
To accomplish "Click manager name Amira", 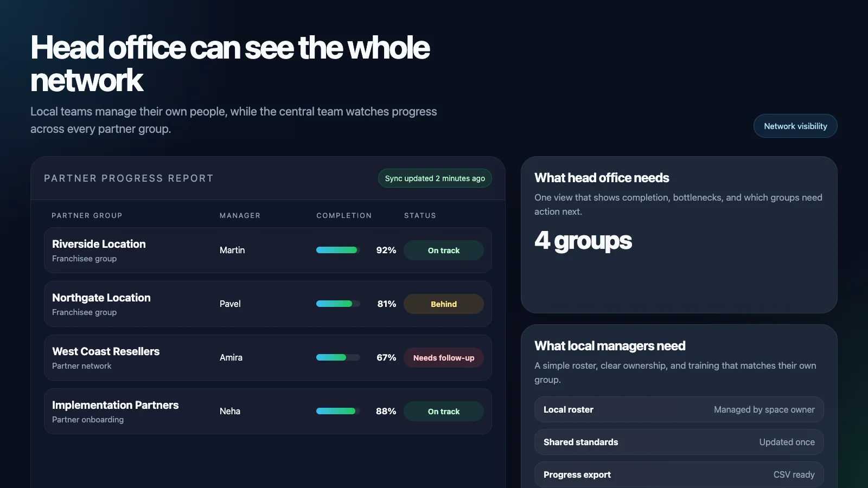I will [231, 357].
